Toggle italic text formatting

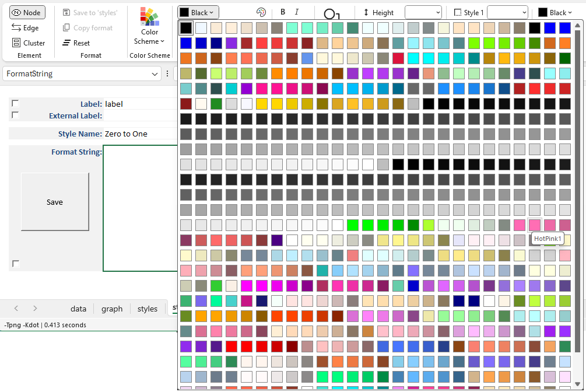pos(297,12)
